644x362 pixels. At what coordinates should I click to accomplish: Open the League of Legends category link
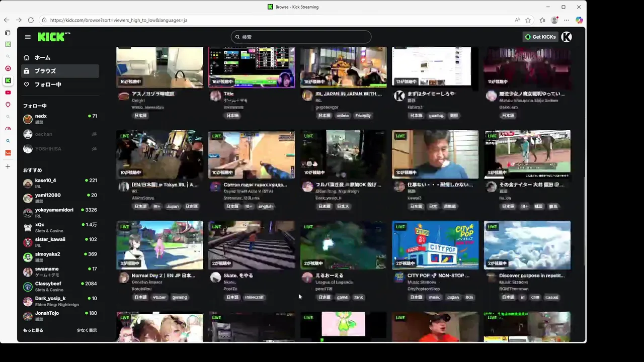point(334,283)
